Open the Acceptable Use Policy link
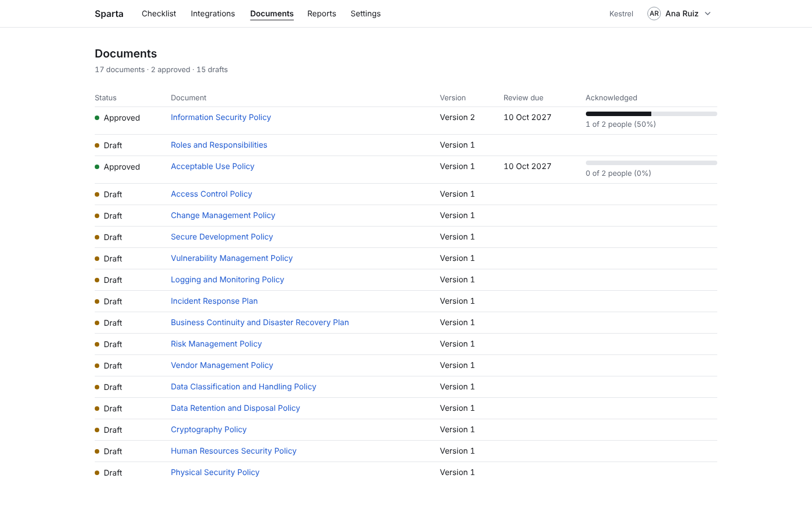Viewport: 812px width, 519px height. click(x=213, y=166)
